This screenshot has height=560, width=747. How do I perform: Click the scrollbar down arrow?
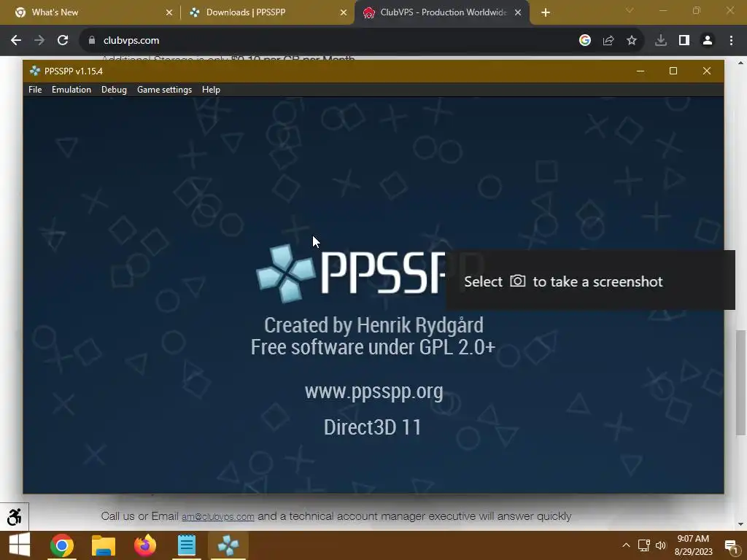click(x=740, y=524)
